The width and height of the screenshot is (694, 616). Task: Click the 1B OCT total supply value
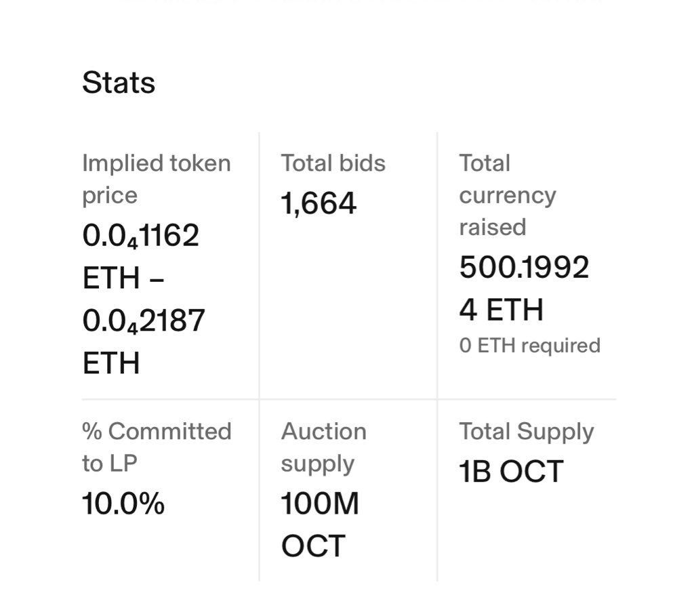(511, 472)
